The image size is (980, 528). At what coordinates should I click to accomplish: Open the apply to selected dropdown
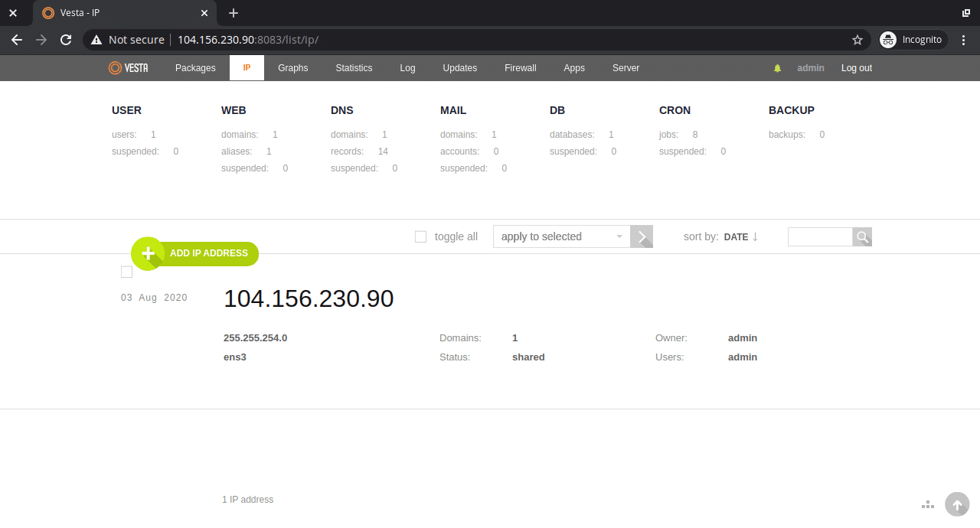click(560, 236)
